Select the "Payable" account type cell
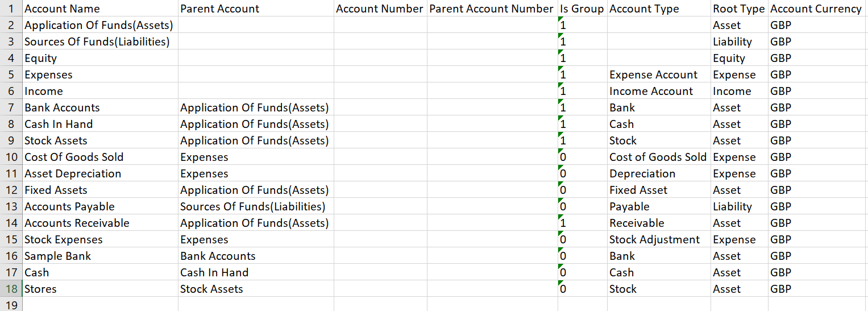The height and width of the screenshot is (311, 868). pos(629,206)
